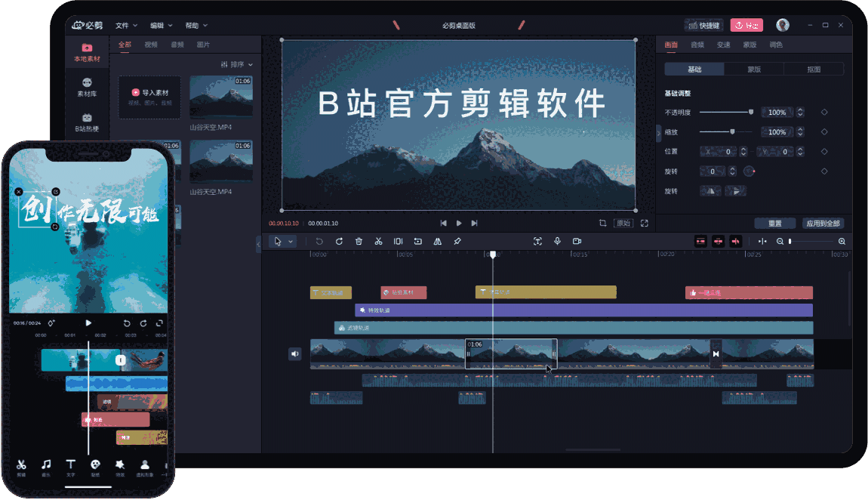Mute the video track with the speaker icon
Image resolution: width=868 pixels, height=500 pixels.
tap(294, 353)
